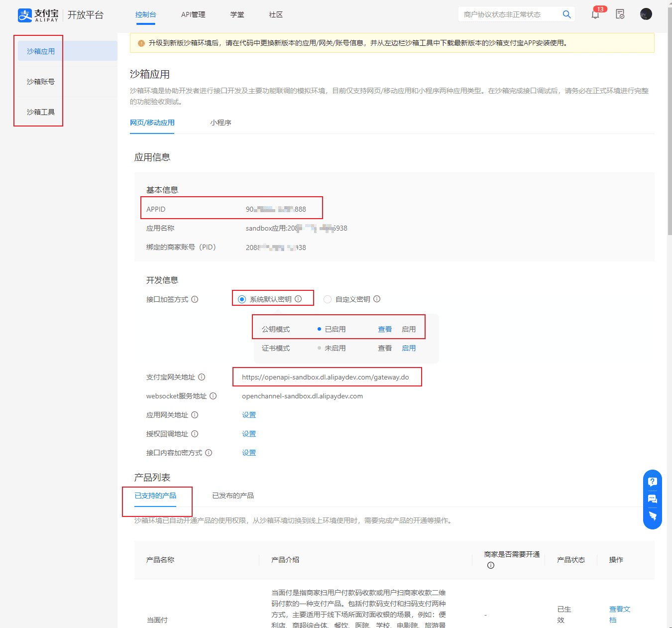This screenshot has width=672, height=628.
Task: Click 查看 in 公钥模式 row
Action: tap(385, 329)
